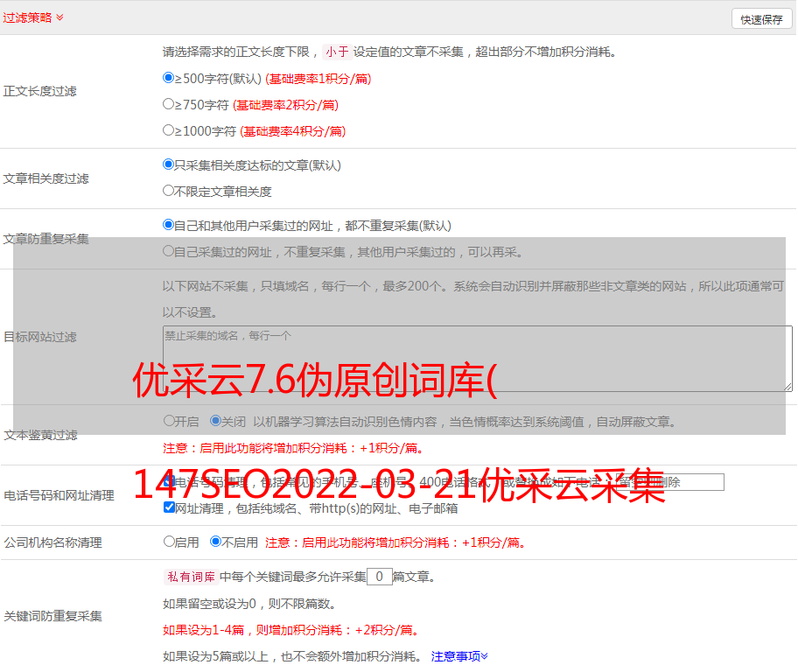This screenshot has width=798, height=672.
Task: Expand the 注意事项 link
Action: coord(459,656)
